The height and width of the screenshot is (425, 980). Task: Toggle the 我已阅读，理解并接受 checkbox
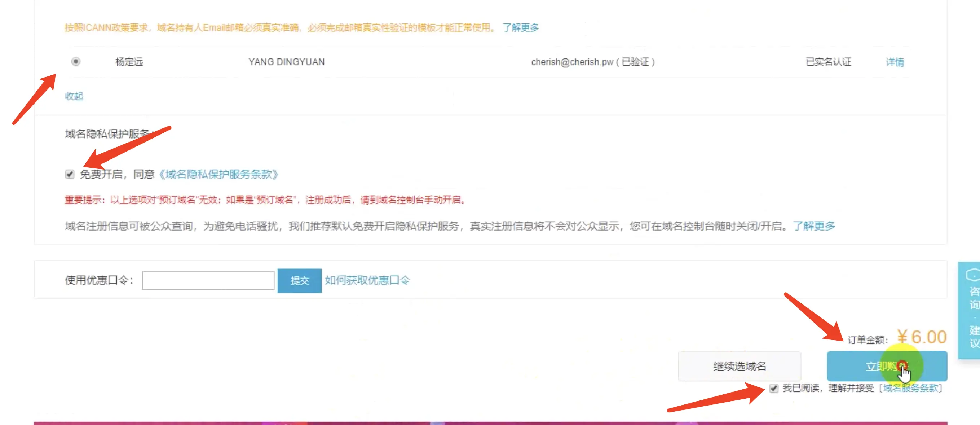774,388
